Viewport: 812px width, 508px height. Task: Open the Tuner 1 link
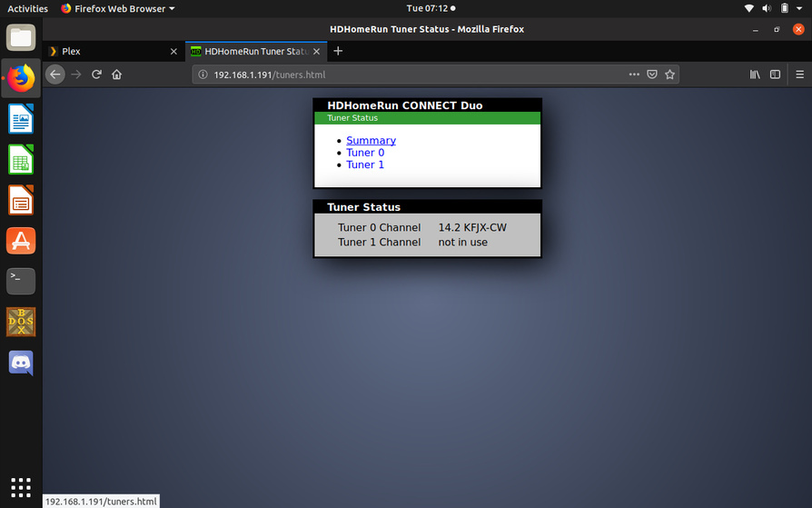click(x=365, y=164)
